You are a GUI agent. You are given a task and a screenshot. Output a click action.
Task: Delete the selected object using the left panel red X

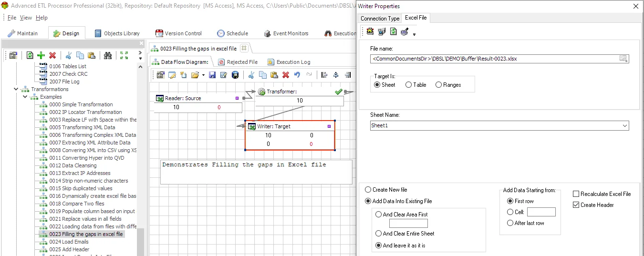(52, 55)
